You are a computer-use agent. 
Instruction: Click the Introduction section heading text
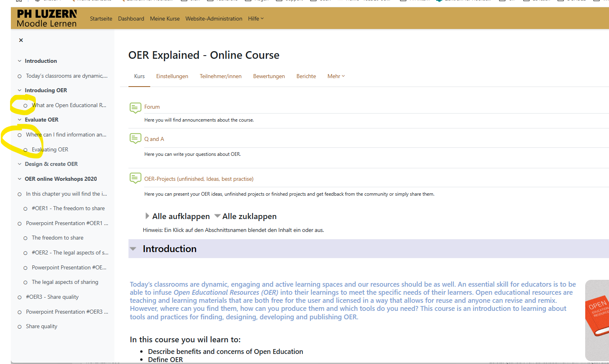[170, 249]
